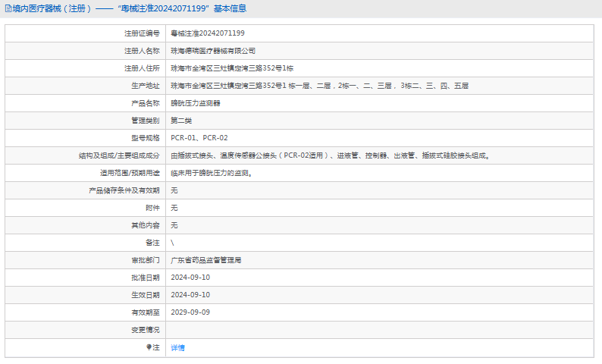Click production address value with 3栋二、三、四、五层
The width and height of the screenshot is (602, 364).
coord(319,86)
